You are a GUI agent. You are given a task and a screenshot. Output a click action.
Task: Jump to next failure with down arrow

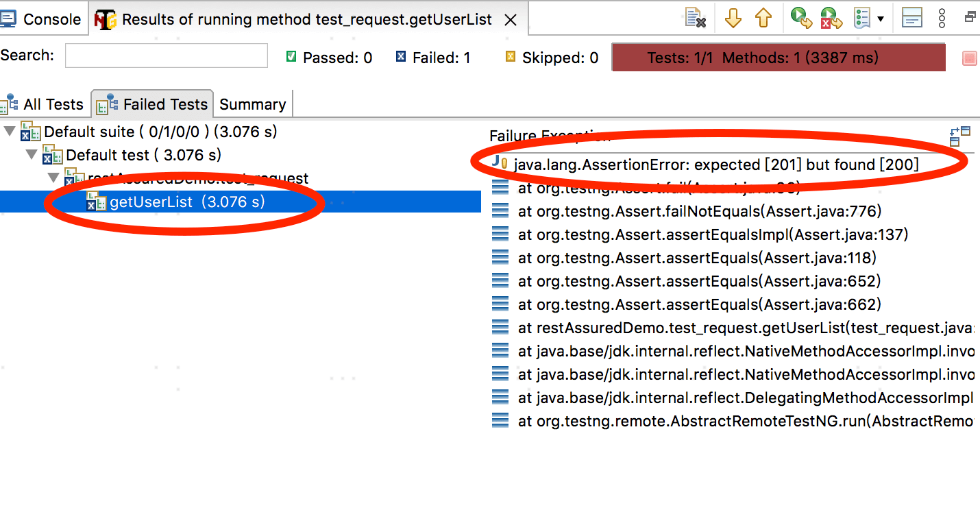pos(733,18)
